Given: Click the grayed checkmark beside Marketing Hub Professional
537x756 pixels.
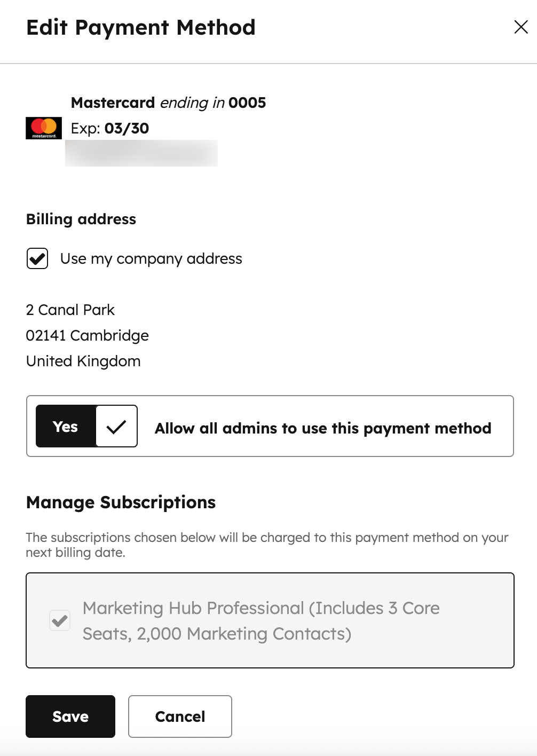Looking at the screenshot, I should click(x=59, y=620).
